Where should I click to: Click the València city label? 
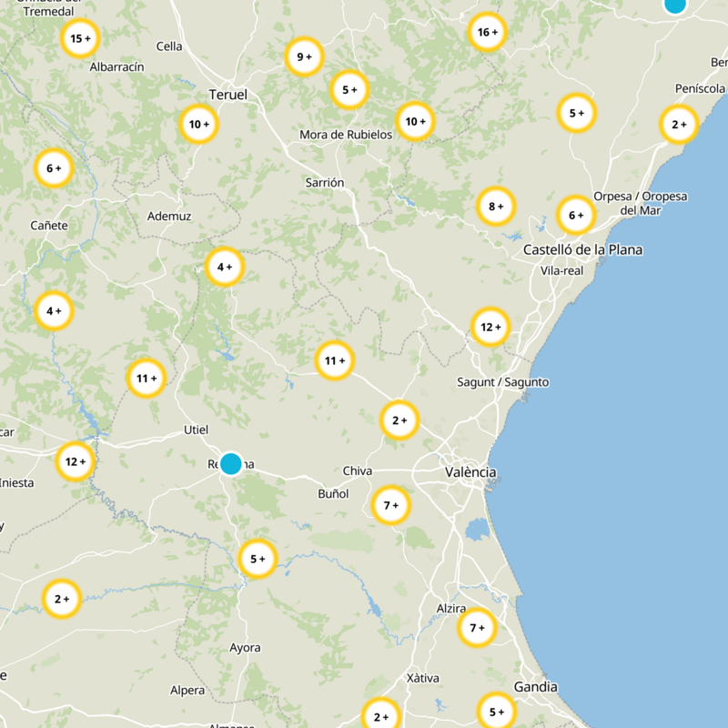coord(470,472)
